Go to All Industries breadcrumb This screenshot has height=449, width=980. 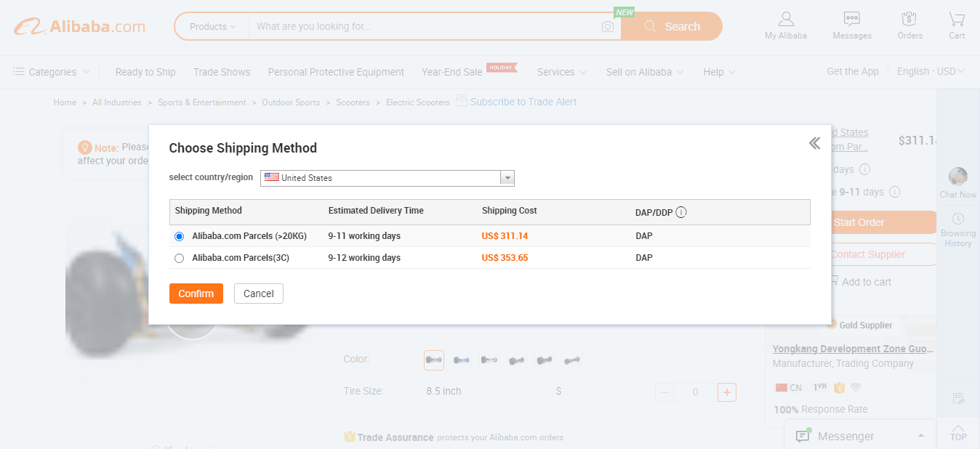click(117, 102)
